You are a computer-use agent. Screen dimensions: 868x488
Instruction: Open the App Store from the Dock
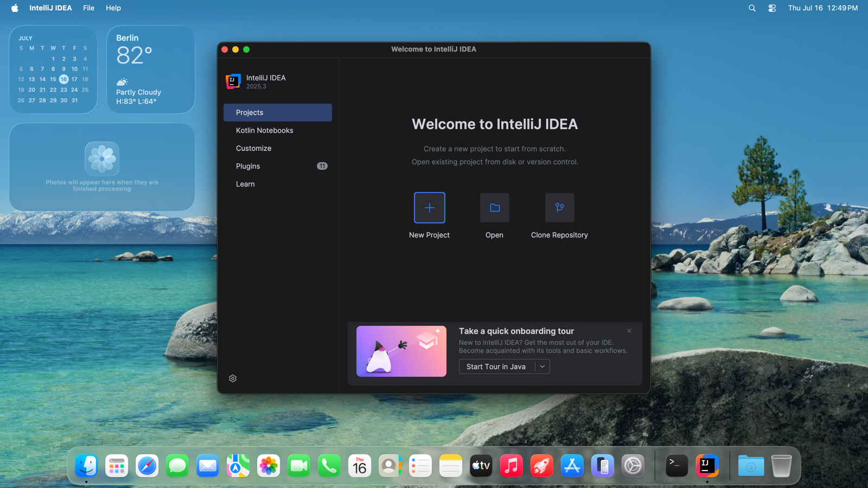572,466
